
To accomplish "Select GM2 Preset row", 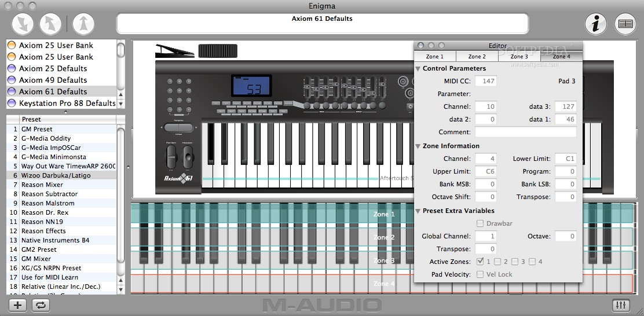I will tap(61, 249).
